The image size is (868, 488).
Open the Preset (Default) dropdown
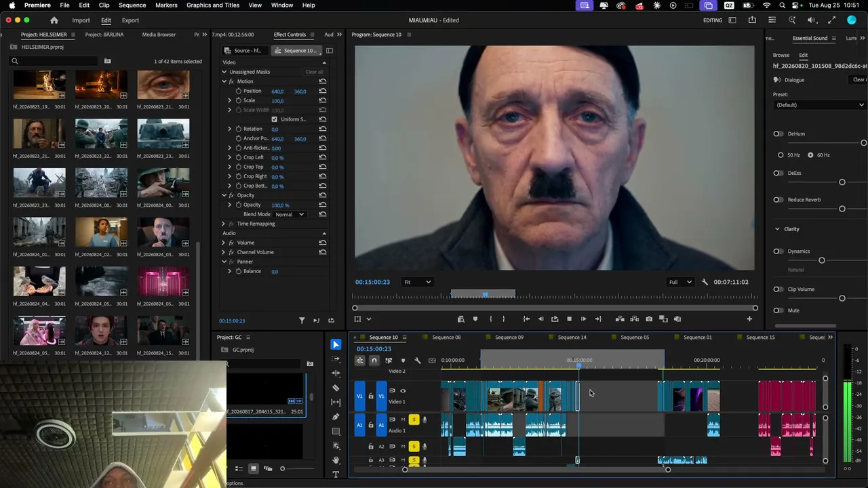click(820, 105)
